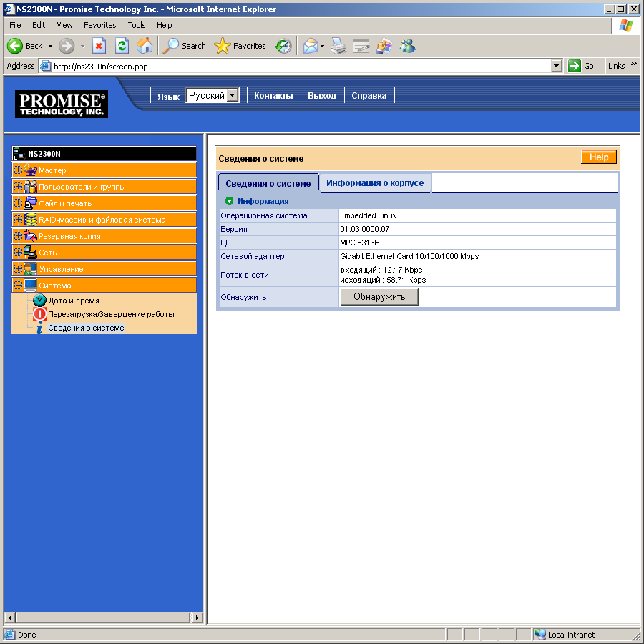
Task: Select the Сведения о системе tab
Action: pyautogui.click(x=268, y=183)
